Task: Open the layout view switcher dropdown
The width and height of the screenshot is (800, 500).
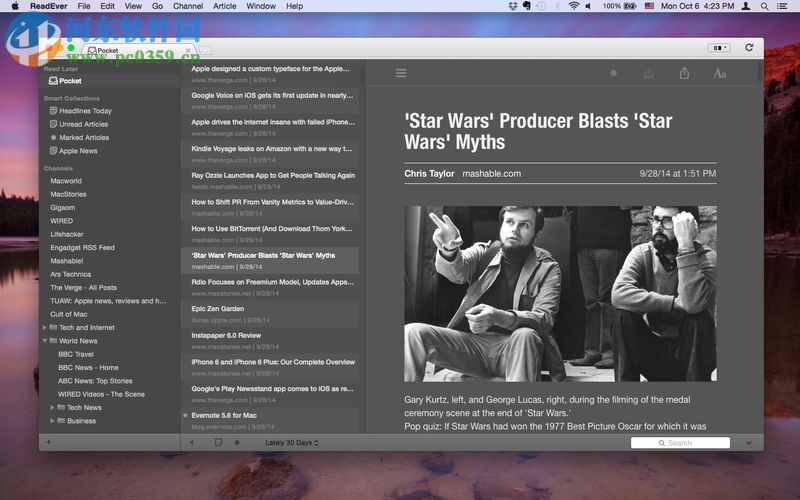Action: point(719,47)
